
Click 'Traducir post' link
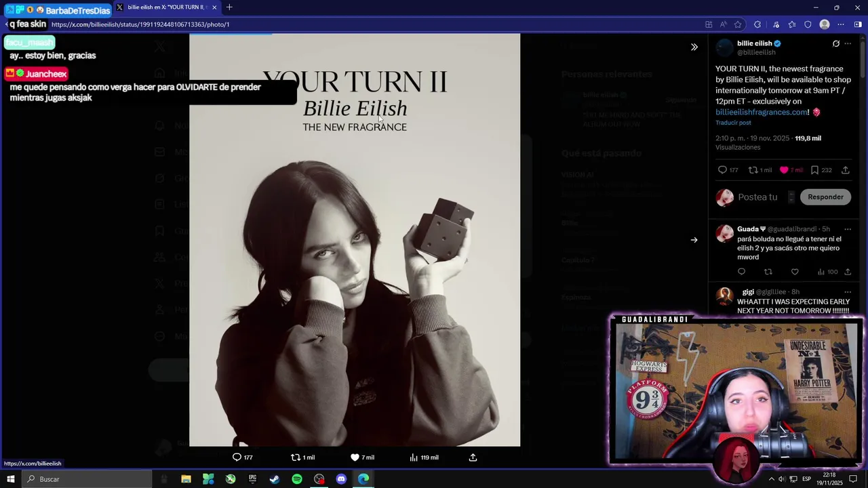pyautogui.click(x=733, y=123)
